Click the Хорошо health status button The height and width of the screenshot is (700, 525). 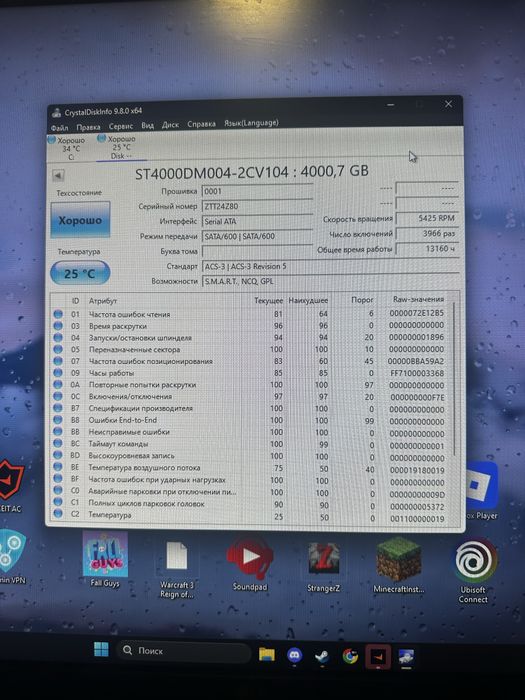(x=80, y=220)
